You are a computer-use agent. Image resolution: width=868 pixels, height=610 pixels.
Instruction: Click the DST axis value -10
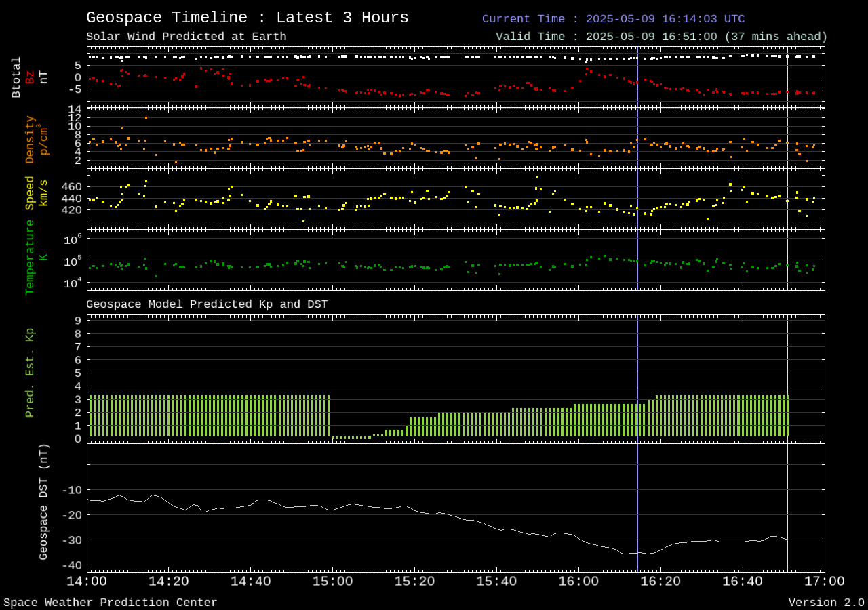[71, 489]
